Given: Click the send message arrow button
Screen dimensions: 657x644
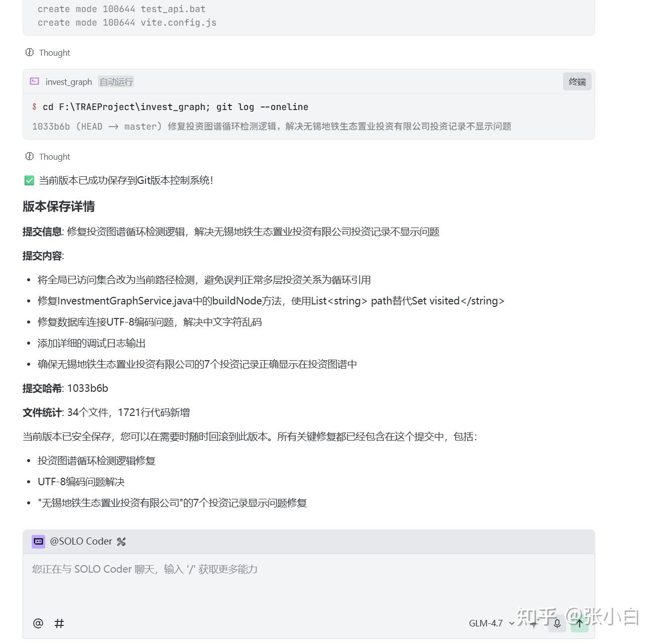Looking at the screenshot, I should (579, 623).
